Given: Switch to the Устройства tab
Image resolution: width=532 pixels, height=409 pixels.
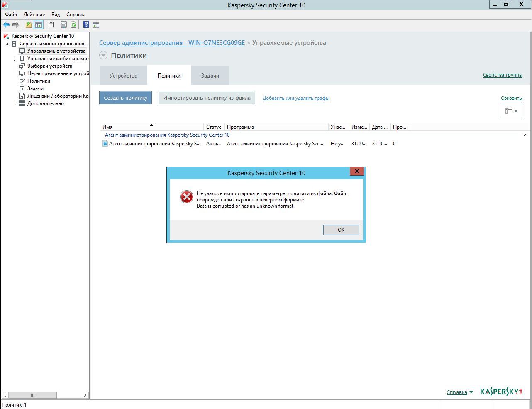Looking at the screenshot, I should coord(123,76).
